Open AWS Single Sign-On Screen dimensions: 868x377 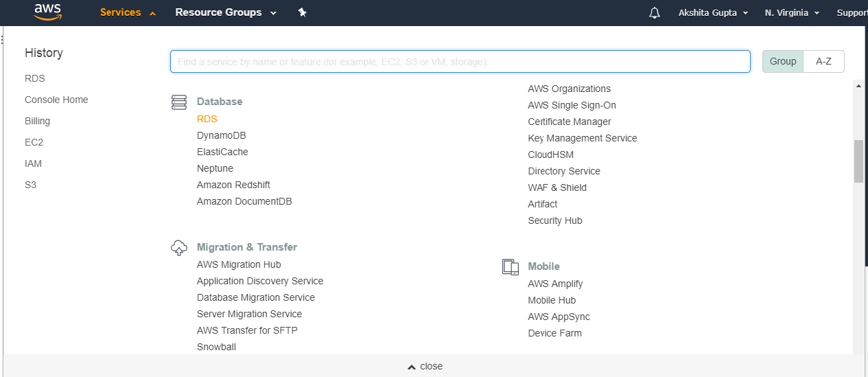572,105
